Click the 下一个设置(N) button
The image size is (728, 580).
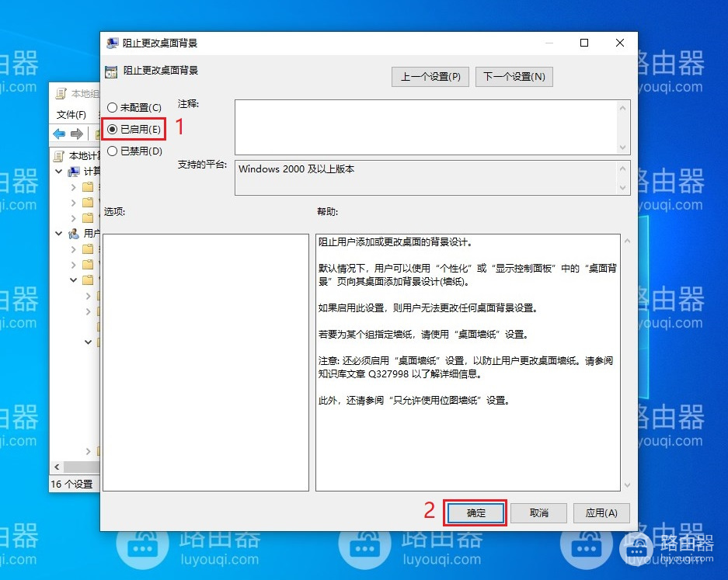click(x=514, y=77)
